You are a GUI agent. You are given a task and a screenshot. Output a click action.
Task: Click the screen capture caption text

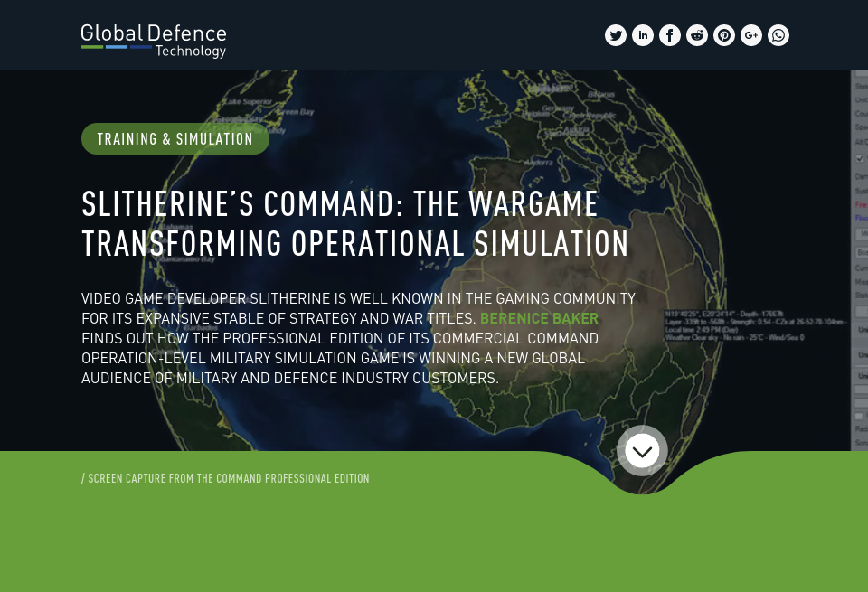225,478
